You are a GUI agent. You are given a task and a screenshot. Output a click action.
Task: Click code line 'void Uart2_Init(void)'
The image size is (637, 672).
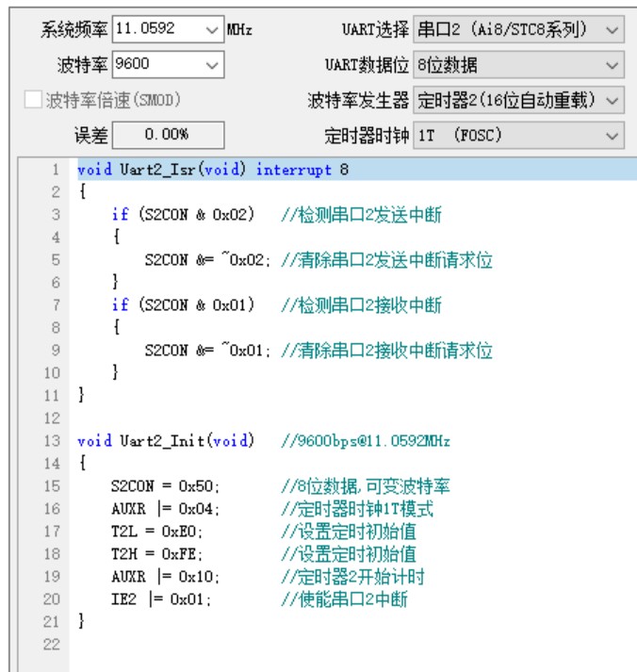point(166,440)
